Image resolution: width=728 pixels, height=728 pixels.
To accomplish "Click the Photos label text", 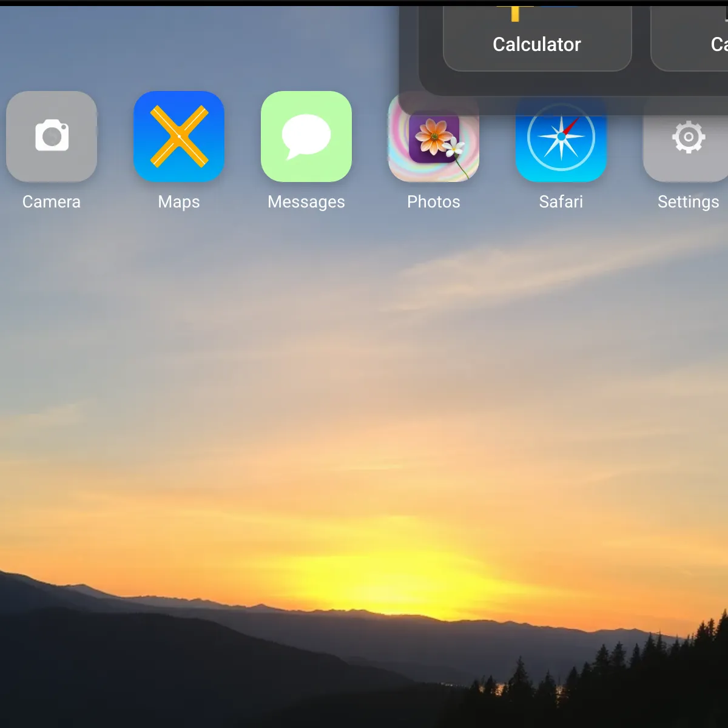I will (x=434, y=202).
